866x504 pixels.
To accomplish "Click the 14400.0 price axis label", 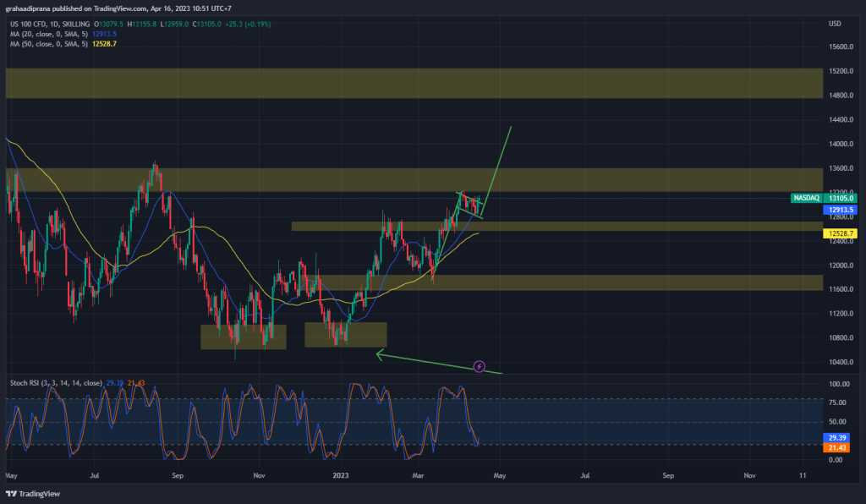I will tap(841, 120).
